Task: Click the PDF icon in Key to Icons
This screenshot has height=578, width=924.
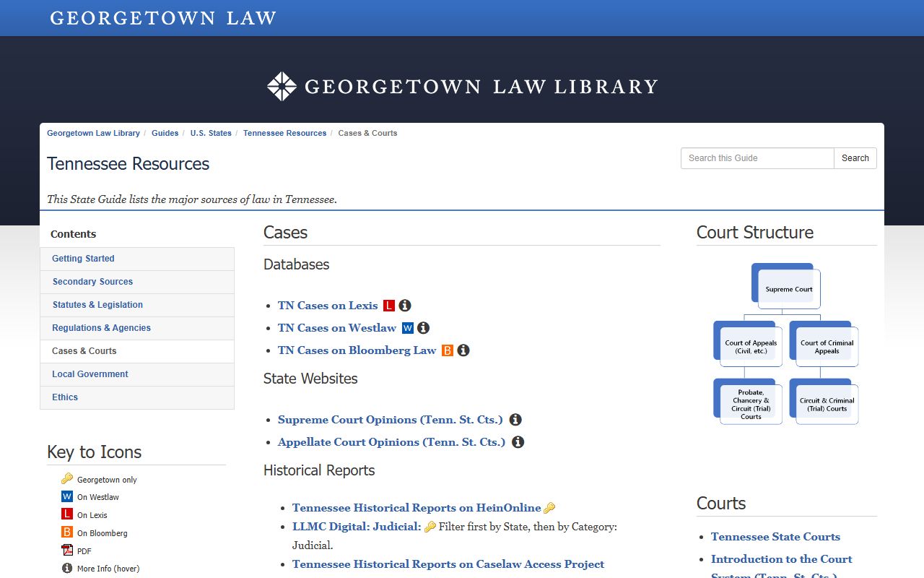Action: [67, 551]
